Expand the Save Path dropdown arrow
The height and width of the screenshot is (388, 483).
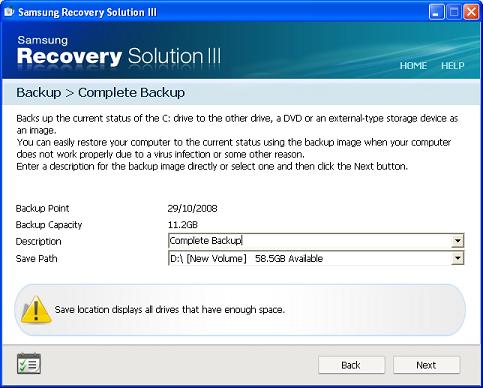[458, 258]
